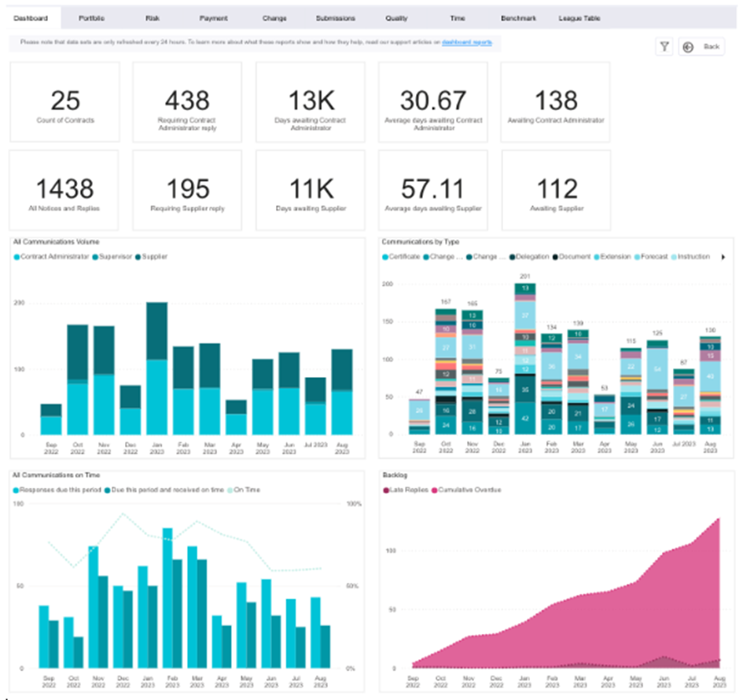The image size is (739, 700).
Task: Select Cumulative Overdue legend marker
Action: [x=435, y=490]
